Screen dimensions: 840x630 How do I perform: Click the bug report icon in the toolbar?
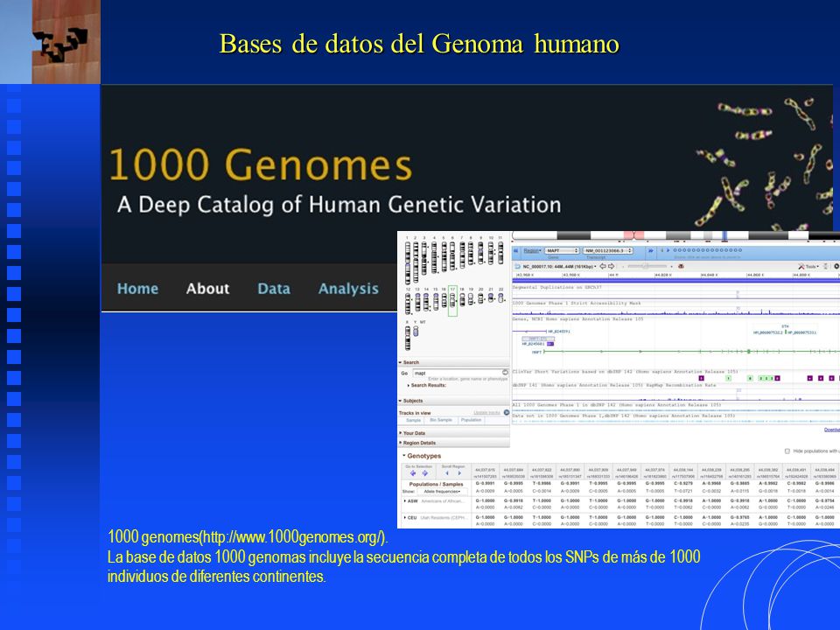pos(682,266)
